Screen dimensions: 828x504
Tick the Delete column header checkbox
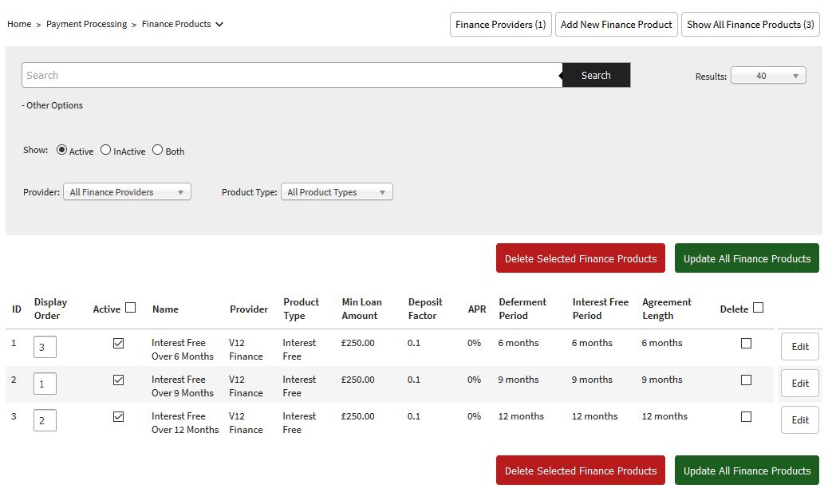[758, 308]
